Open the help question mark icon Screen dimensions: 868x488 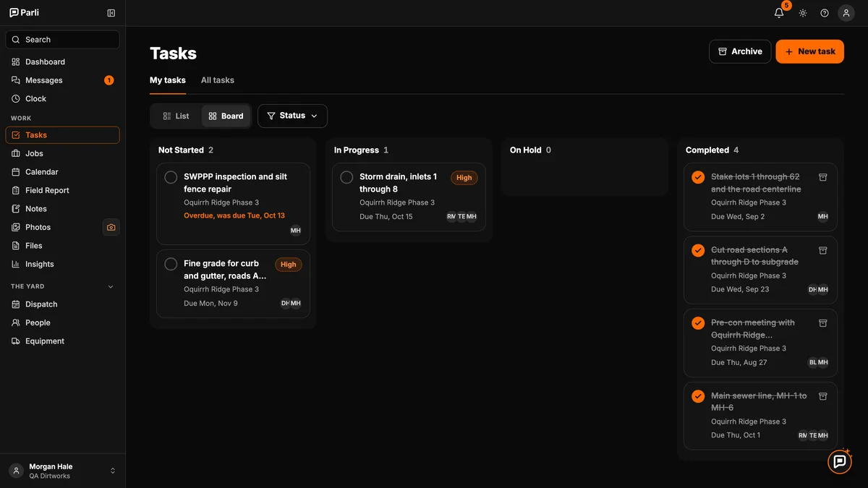pyautogui.click(x=825, y=13)
